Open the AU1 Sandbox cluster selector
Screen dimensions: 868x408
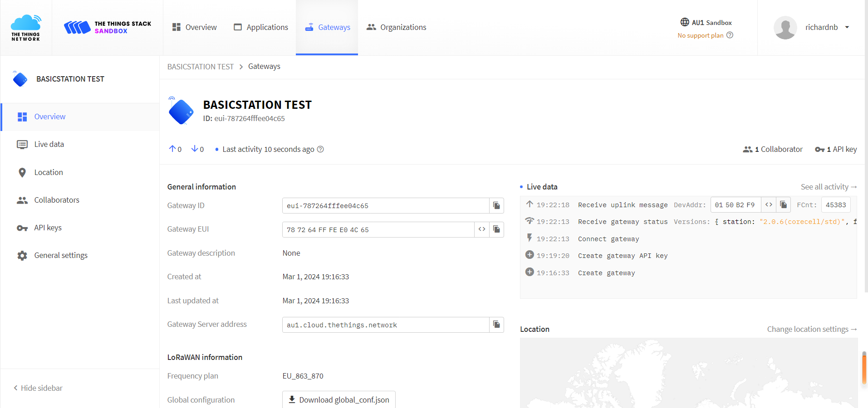pos(706,23)
